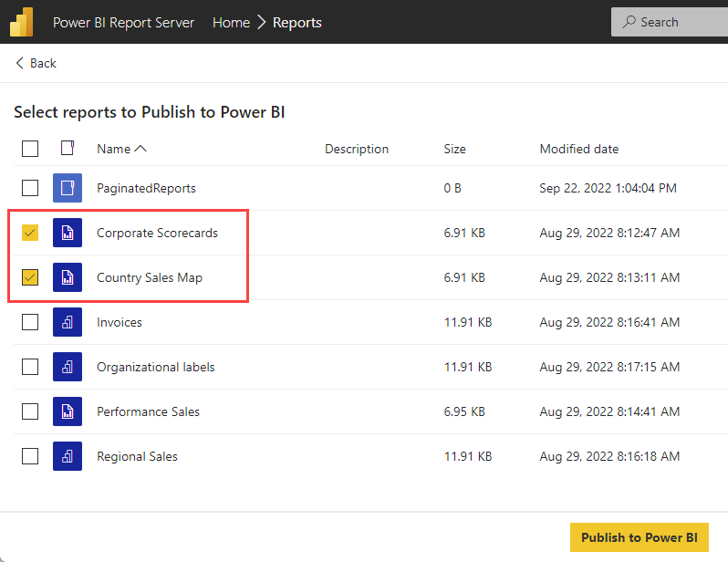728x562 pixels.
Task: Click the breadcrumb separator chevron after Home
Action: tap(262, 22)
